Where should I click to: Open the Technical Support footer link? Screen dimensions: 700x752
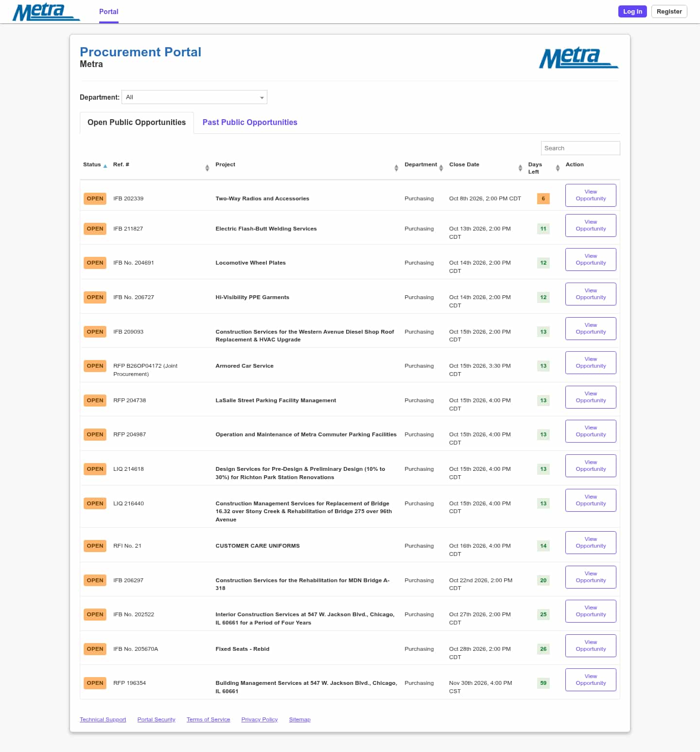tap(103, 719)
